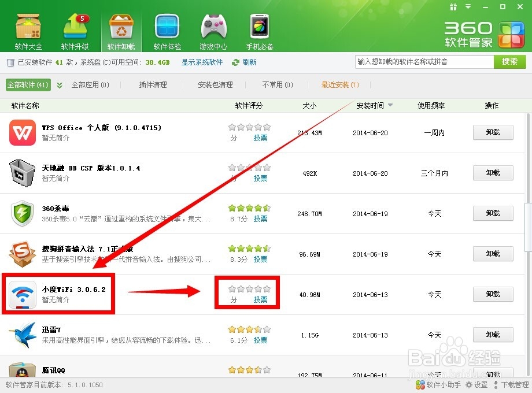Image resolution: width=532 pixels, height=393 pixels.
Task: Open 软件小助手 in status bar
Action: tap(438, 385)
